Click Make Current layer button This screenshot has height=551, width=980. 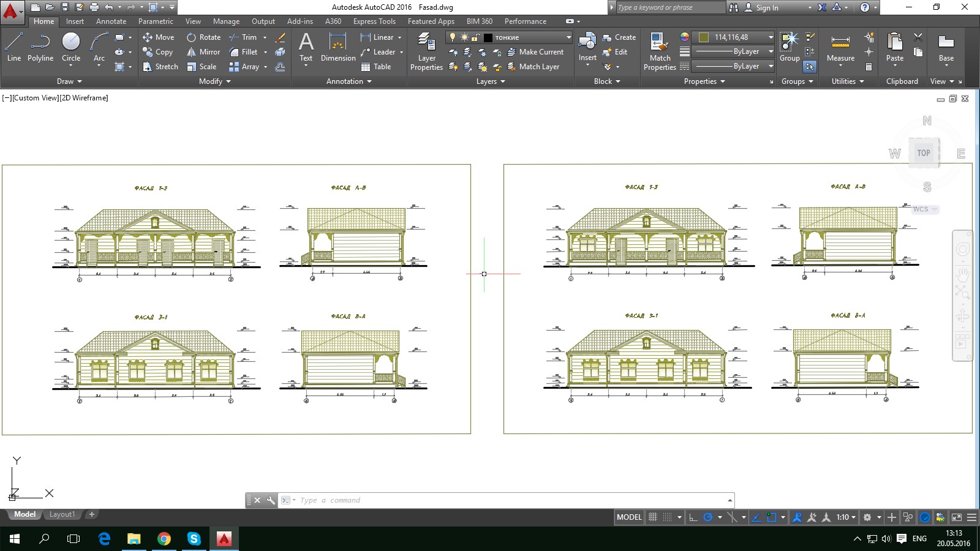coord(535,52)
